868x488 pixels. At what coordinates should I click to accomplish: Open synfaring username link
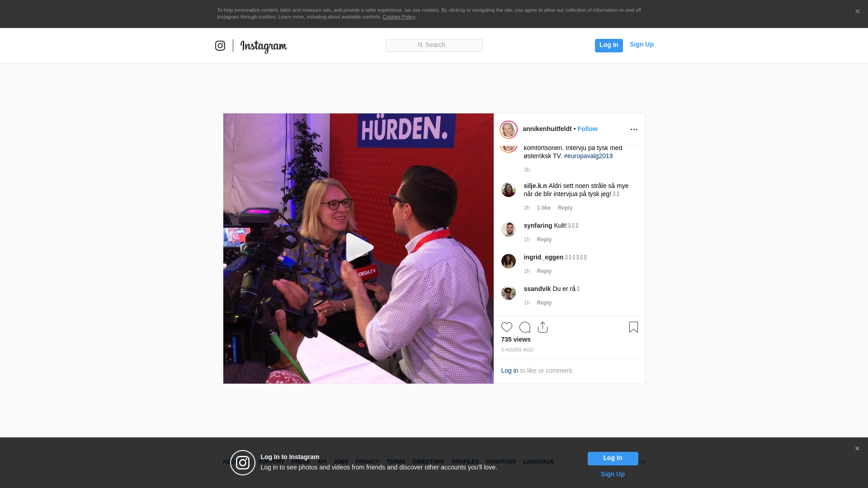(x=538, y=225)
